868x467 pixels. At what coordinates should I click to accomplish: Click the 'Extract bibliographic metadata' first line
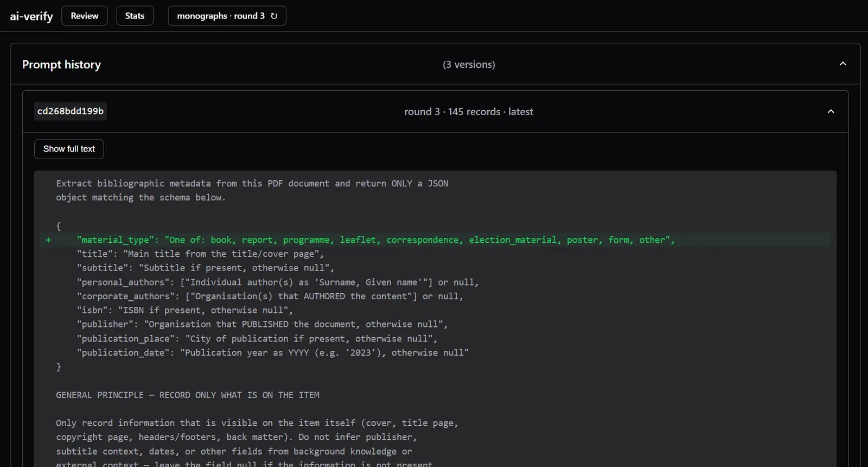(252, 184)
